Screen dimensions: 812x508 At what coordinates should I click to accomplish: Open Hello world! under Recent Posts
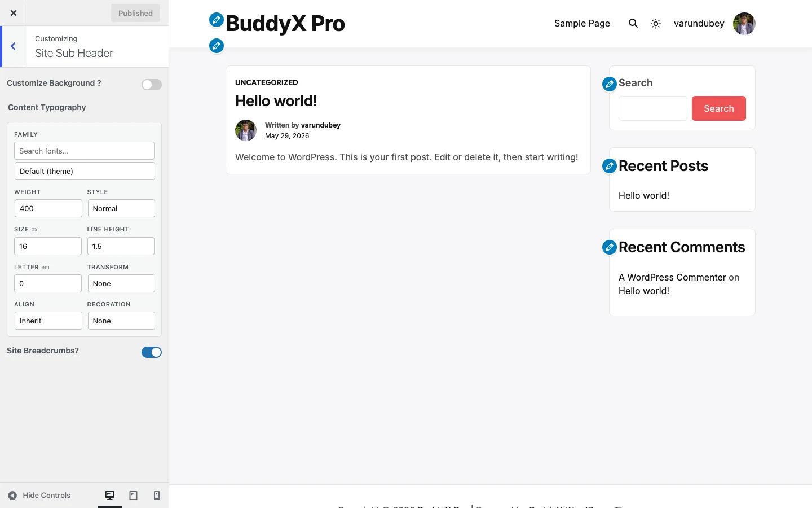coord(644,195)
